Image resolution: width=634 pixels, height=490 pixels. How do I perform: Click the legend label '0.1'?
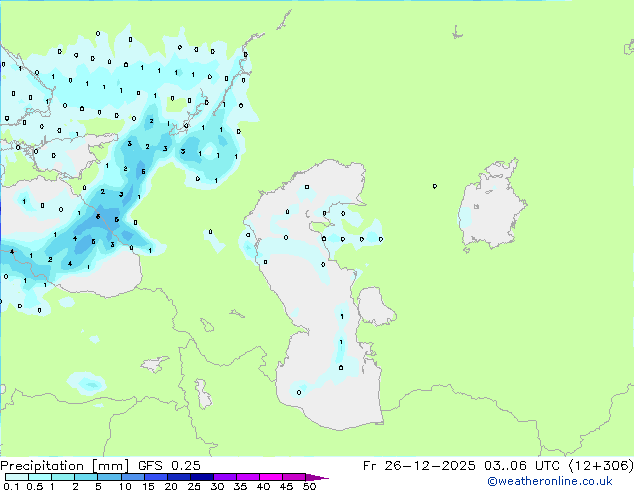coord(11,486)
